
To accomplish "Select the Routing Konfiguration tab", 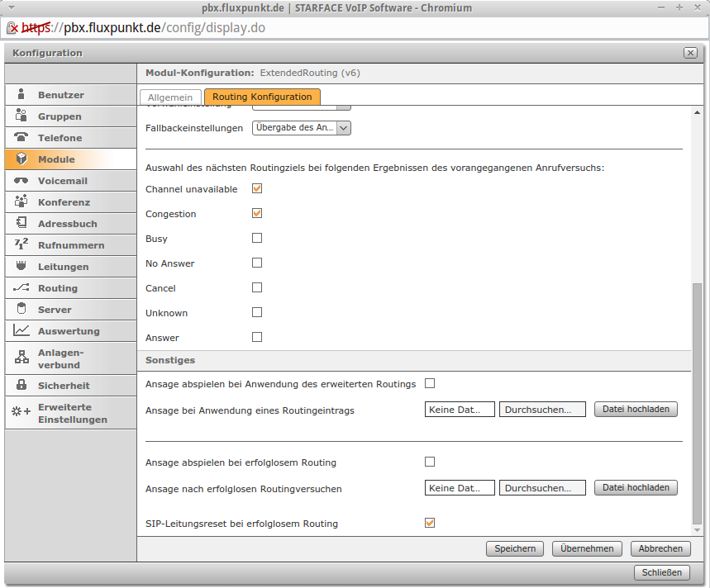I will click(x=262, y=97).
